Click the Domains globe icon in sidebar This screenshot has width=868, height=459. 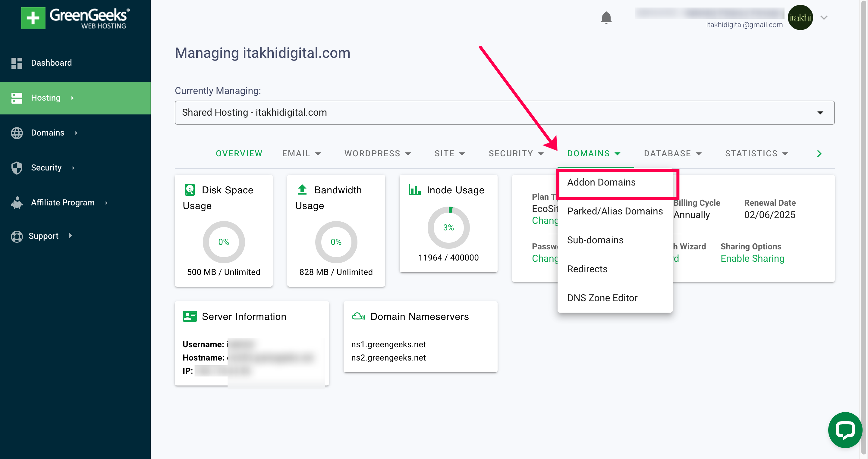coord(17,133)
